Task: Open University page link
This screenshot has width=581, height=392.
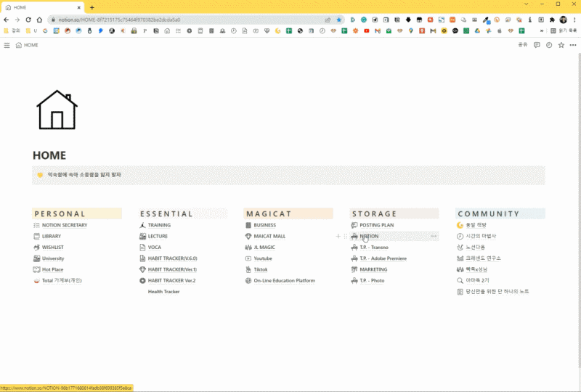Action: [x=53, y=258]
